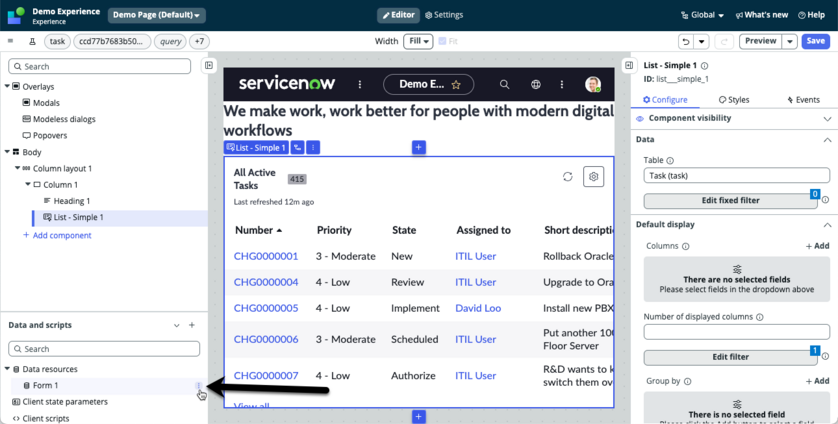This screenshot has width=838, height=424.
Task: Open the Preview options dropdown arrow
Action: (790, 41)
